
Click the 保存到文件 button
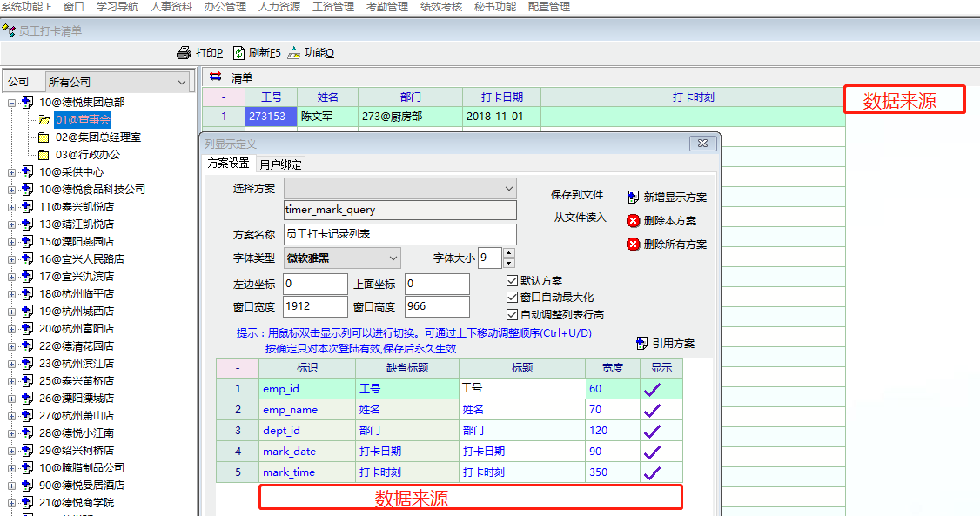578,195
